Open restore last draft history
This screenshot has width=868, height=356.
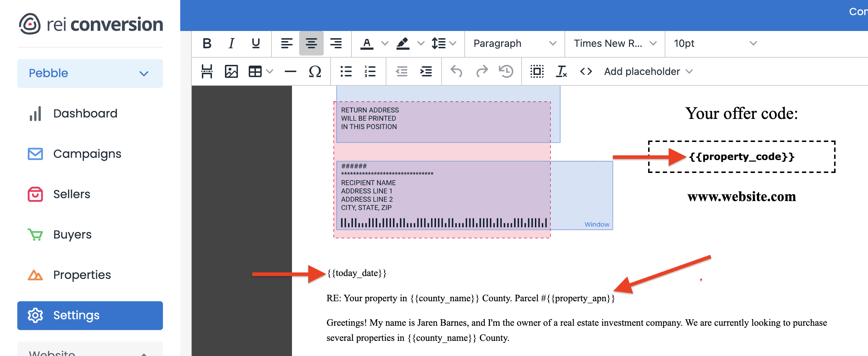click(x=506, y=71)
